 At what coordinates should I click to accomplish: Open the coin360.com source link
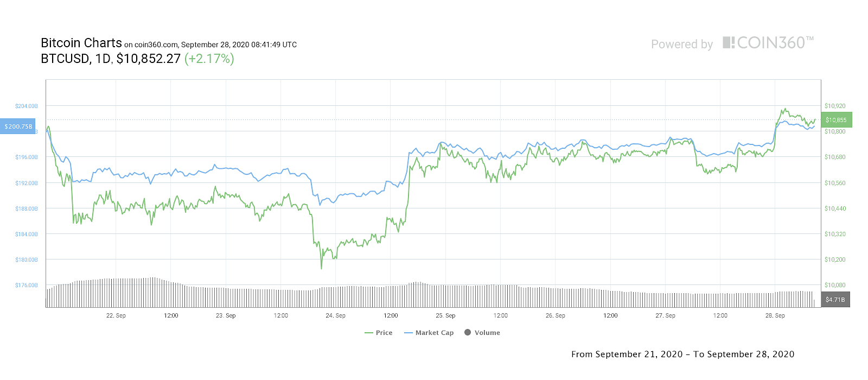[156, 45]
